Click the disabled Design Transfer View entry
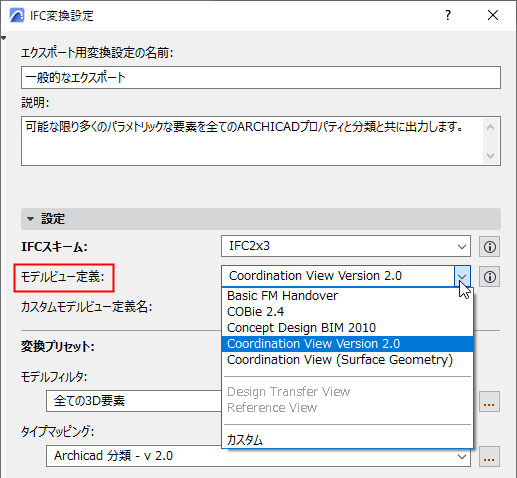 coord(347,392)
